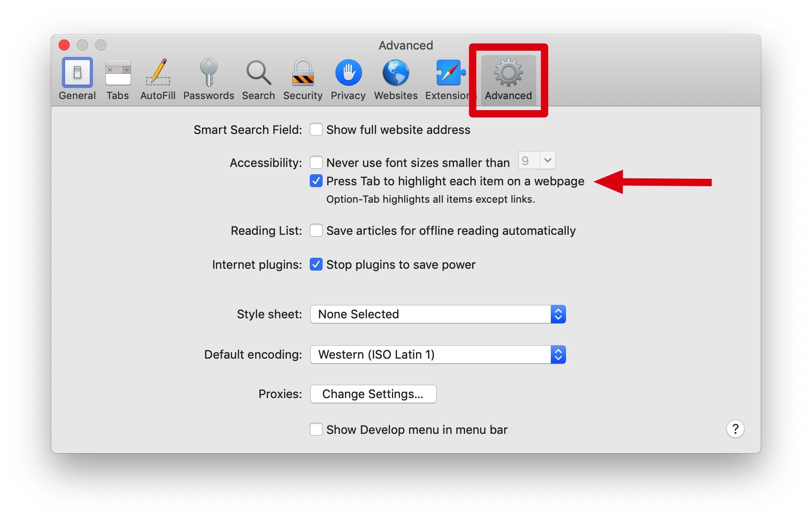Toggle Never use font sizes smaller than
812x521 pixels.
click(316, 162)
